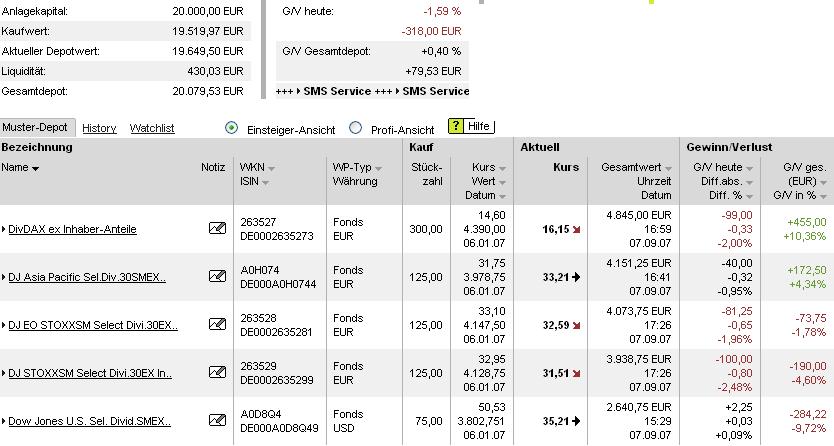Open the Watchlist tab
Screen dimensions: 834x446
152,128
